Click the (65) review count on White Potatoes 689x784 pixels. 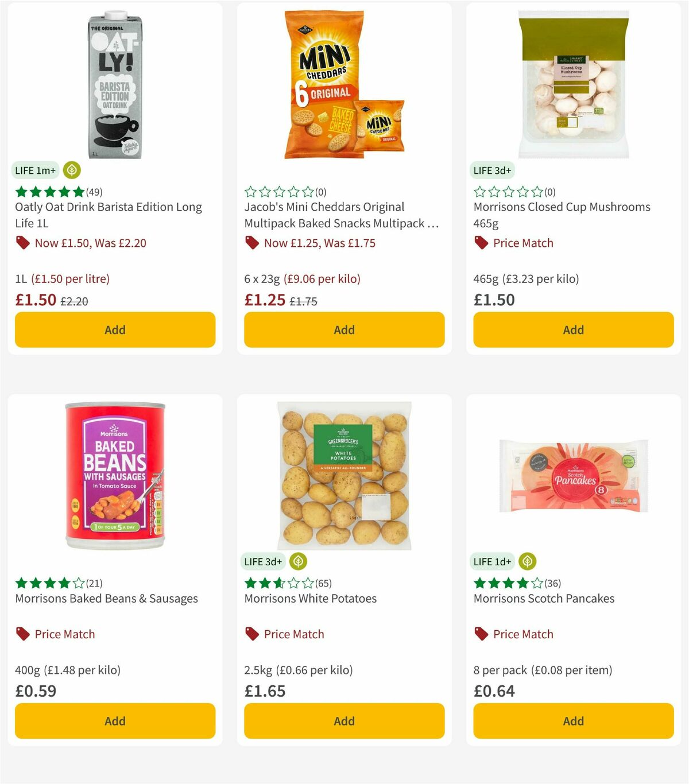(324, 583)
